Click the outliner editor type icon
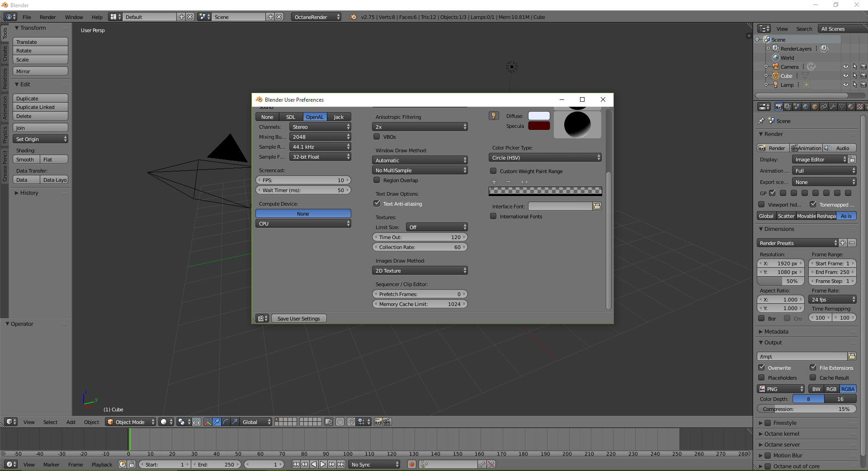Image resolution: width=868 pixels, height=471 pixels. pos(764,28)
